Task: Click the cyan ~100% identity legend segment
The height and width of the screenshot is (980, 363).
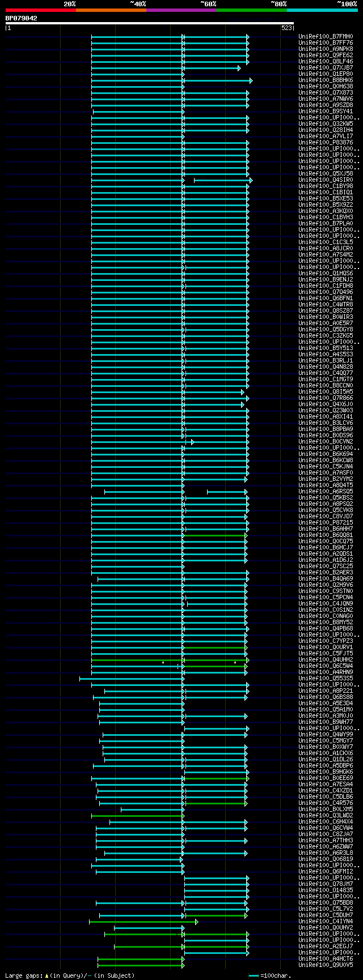Action: coord(322,10)
